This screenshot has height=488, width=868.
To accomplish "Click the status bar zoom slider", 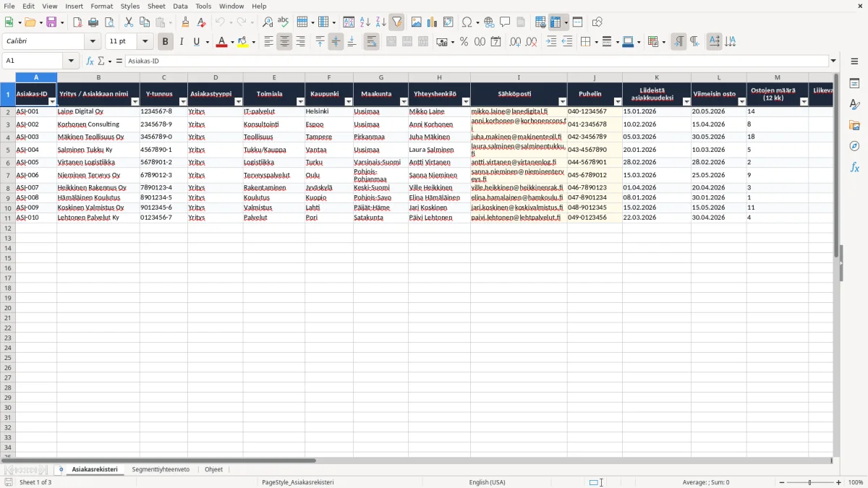I will pos(810,482).
